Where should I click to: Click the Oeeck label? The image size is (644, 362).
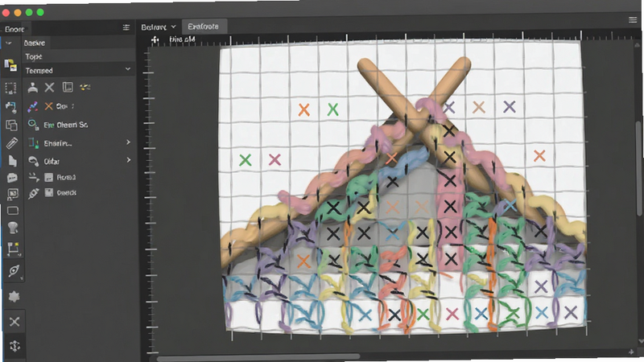point(67,192)
